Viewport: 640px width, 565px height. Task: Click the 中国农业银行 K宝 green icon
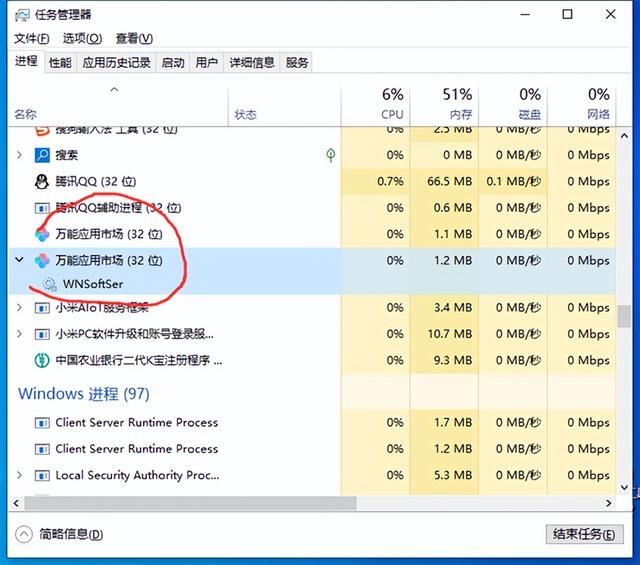point(42,360)
